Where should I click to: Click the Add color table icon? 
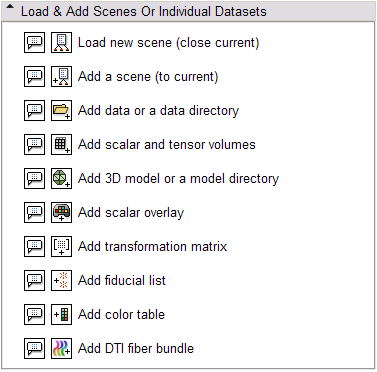coord(61,314)
